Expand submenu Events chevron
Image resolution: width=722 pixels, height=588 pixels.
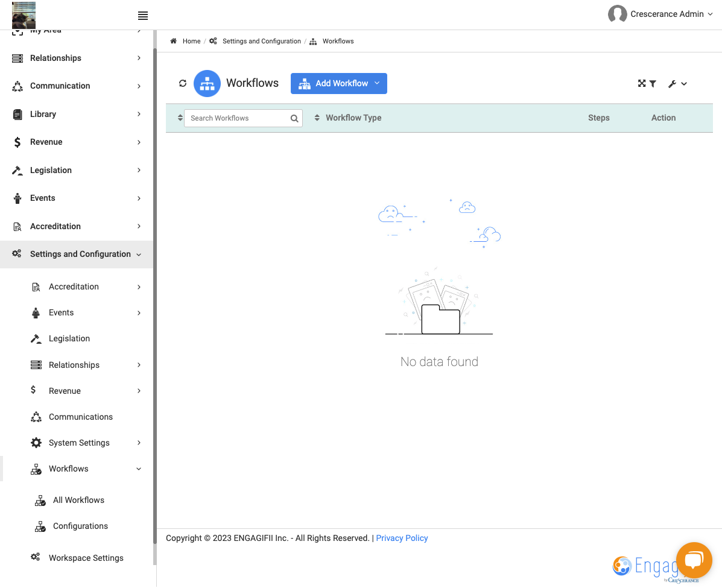click(139, 313)
